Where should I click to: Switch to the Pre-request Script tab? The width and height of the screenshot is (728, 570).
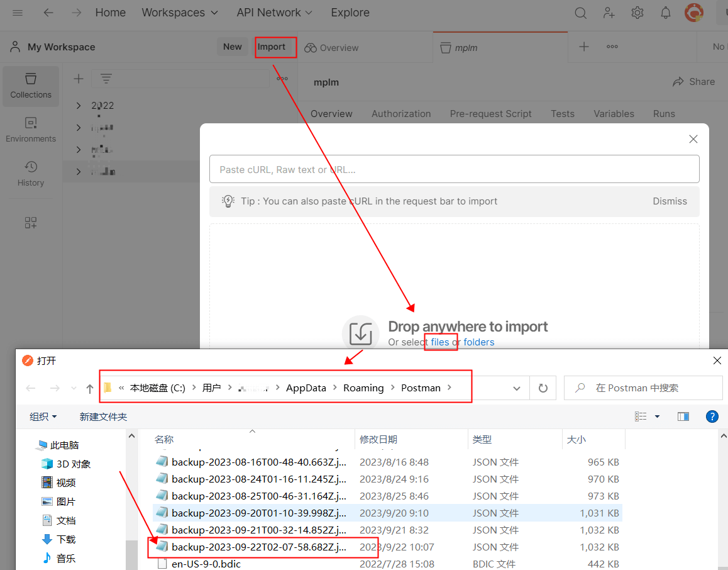[490, 114]
